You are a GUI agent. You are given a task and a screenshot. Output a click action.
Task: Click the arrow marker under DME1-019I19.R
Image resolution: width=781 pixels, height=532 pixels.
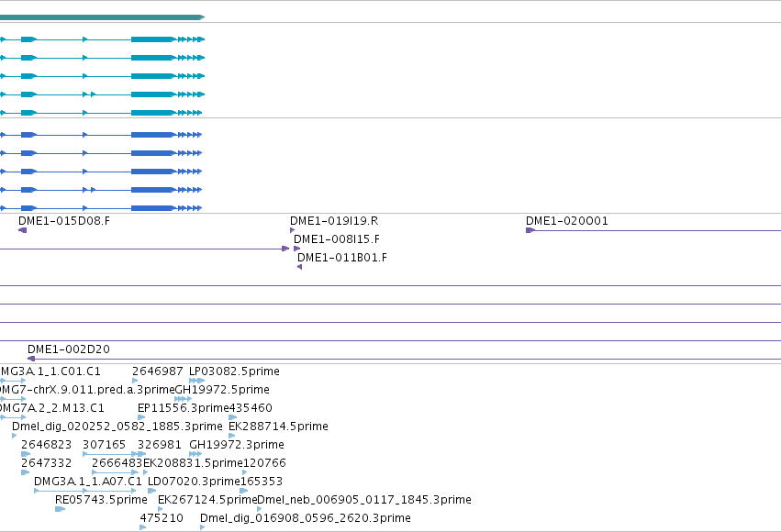click(x=293, y=230)
